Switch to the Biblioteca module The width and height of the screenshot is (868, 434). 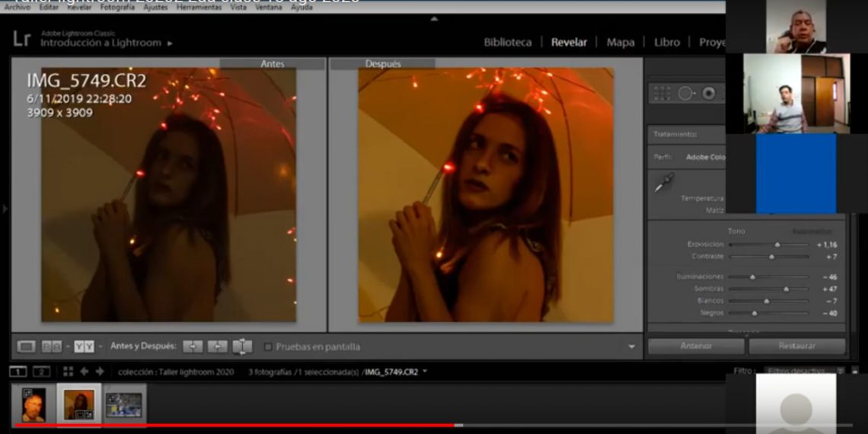(508, 42)
